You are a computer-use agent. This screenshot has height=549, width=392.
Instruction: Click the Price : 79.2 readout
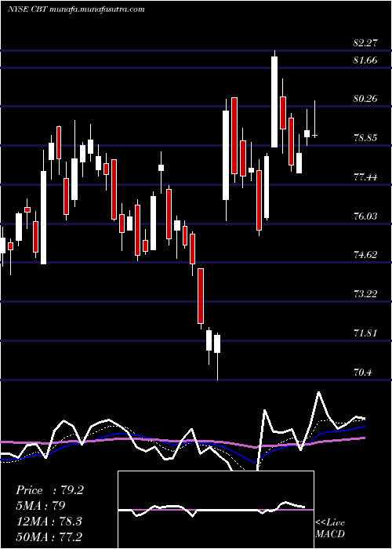(49, 490)
